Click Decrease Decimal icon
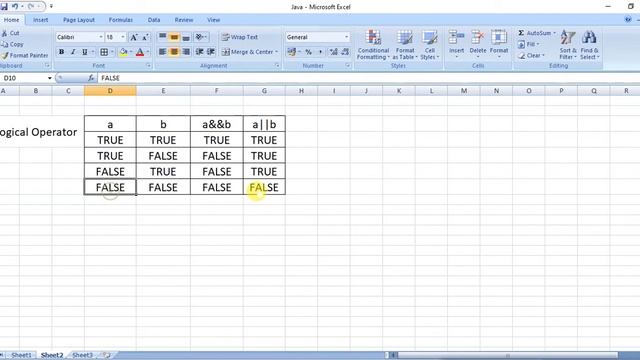Screen dimensions: 640x360 point(345,52)
